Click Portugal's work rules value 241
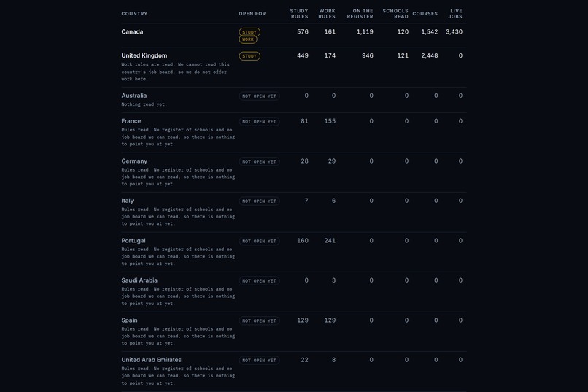The height and width of the screenshot is (392, 588). point(330,240)
